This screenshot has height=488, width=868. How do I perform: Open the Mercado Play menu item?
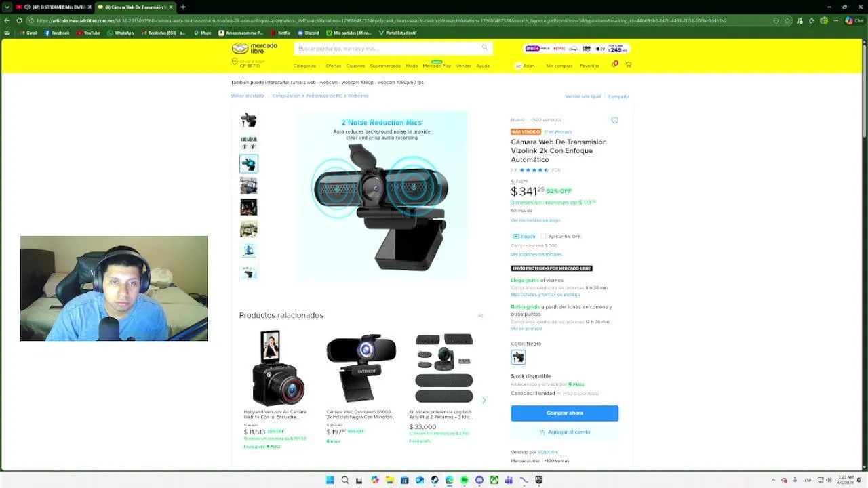pyautogui.click(x=437, y=66)
